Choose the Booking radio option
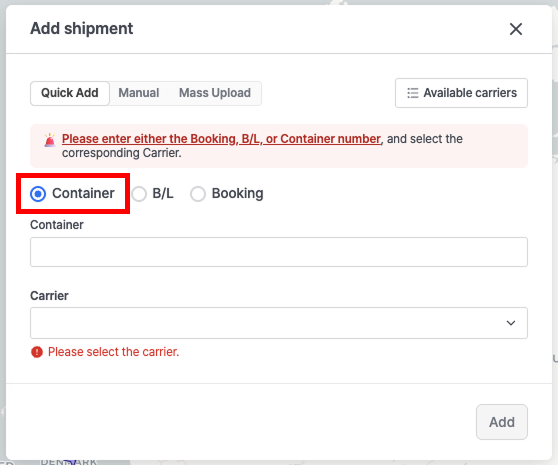This screenshot has width=558, height=465. pos(198,194)
